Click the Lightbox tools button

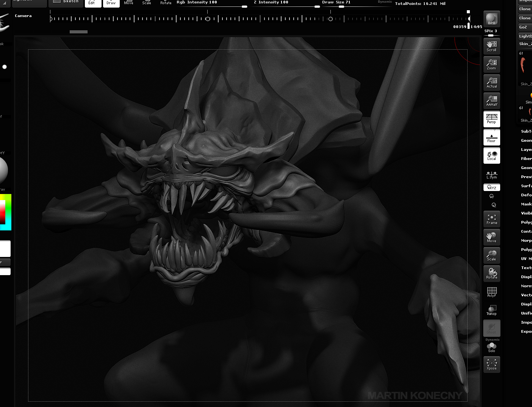[x=525, y=36]
